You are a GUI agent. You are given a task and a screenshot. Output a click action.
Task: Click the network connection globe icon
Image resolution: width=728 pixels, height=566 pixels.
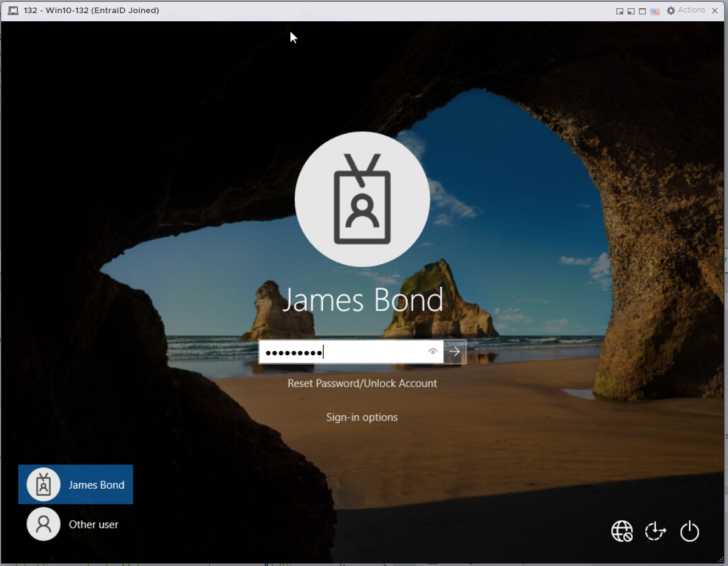pos(622,531)
